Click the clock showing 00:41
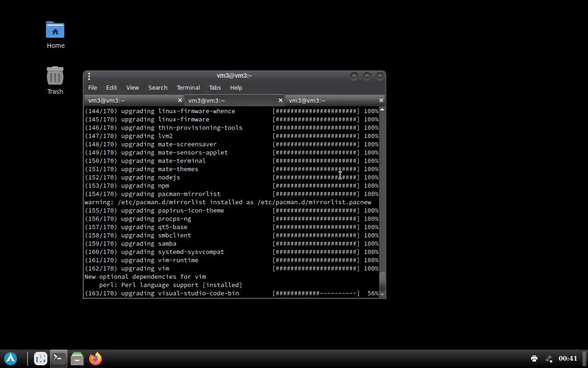Image resolution: width=588 pixels, height=368 pixels. pyautogui.click(x=568, y=359)
